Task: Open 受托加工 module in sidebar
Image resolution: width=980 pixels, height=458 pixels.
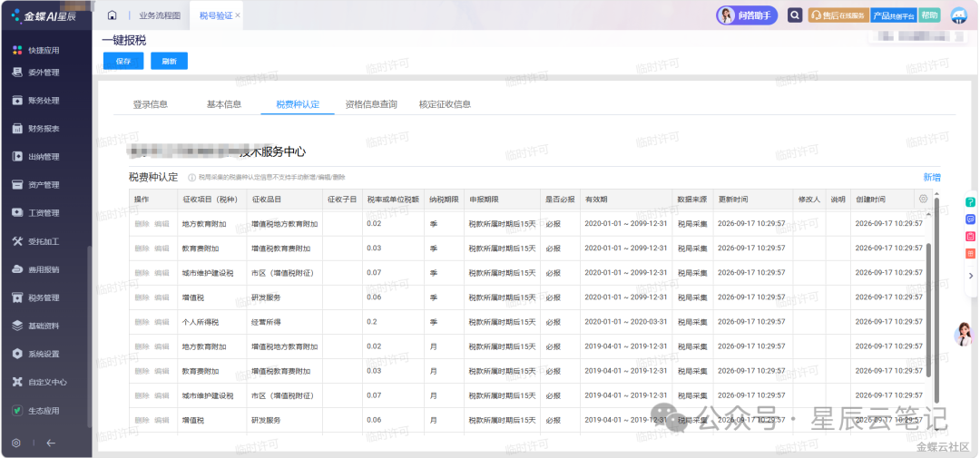Action: [x=36, y=241]
